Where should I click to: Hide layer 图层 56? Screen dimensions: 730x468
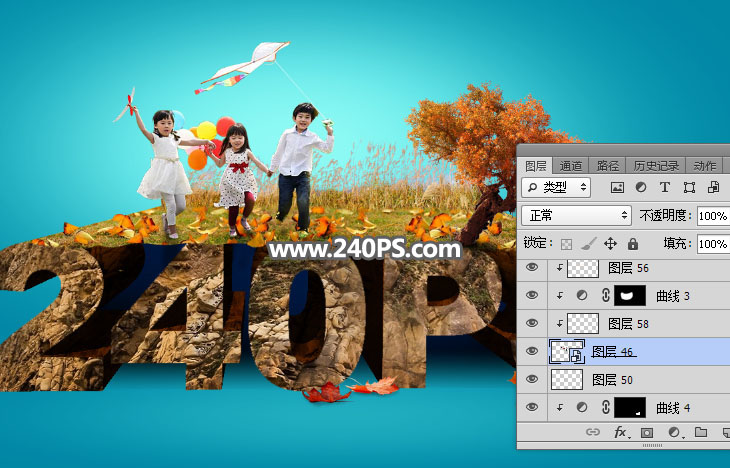pos(532,267)
